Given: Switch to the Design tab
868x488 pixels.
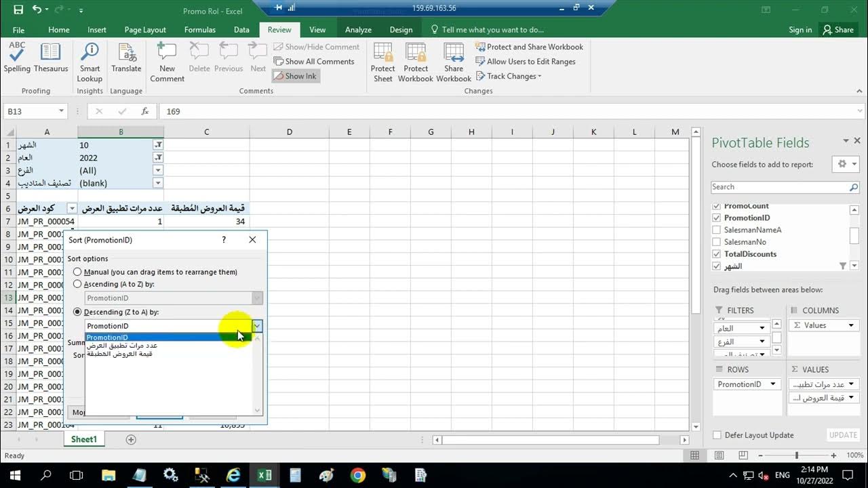Looking at the screenshot, I should click(401, 30).
